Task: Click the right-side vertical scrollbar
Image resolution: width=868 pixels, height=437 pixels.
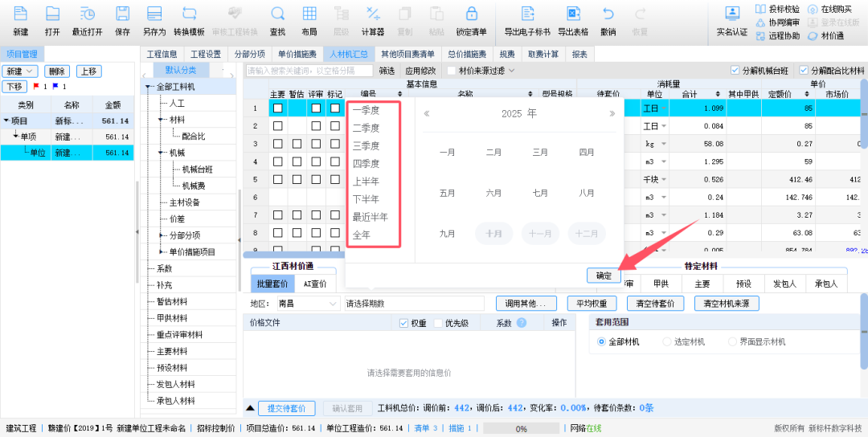Action: pyautogui.click(x=865, y=113)
